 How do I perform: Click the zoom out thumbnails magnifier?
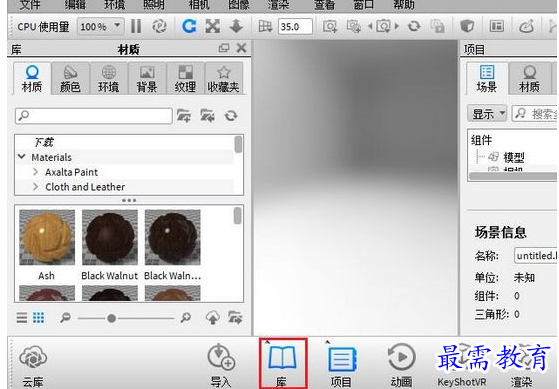coord(65,317)
